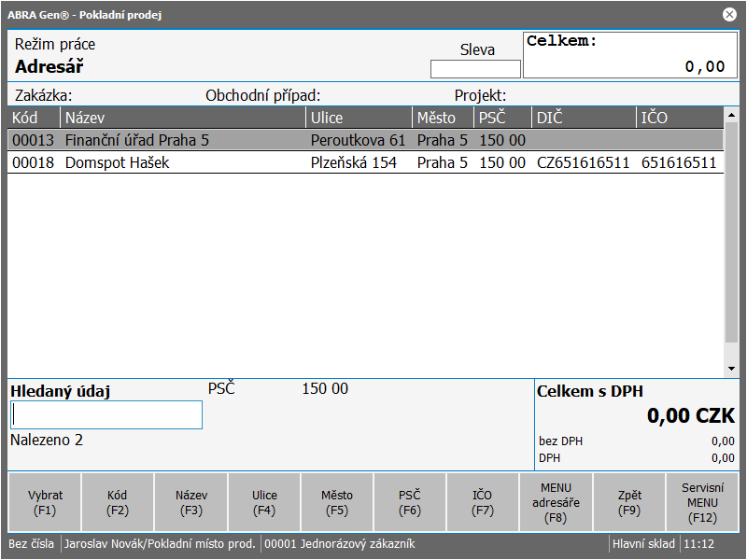Focus the Sleva discount input box
The width and height of the screenshot is (747, 560).
(475, 69)
